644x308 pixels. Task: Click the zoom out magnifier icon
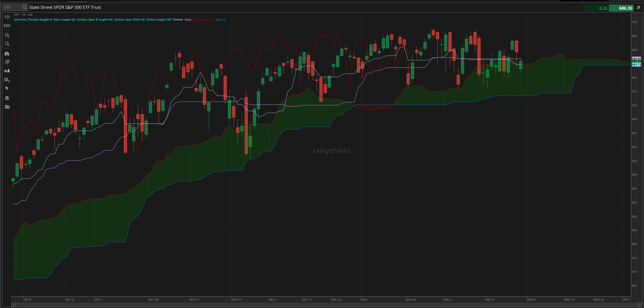point(7,44)
